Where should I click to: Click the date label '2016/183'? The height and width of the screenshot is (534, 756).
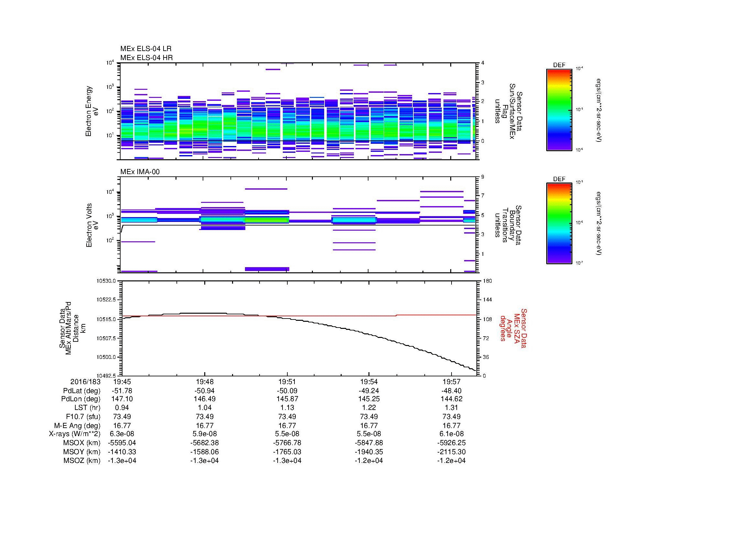[x=86, y=382]
